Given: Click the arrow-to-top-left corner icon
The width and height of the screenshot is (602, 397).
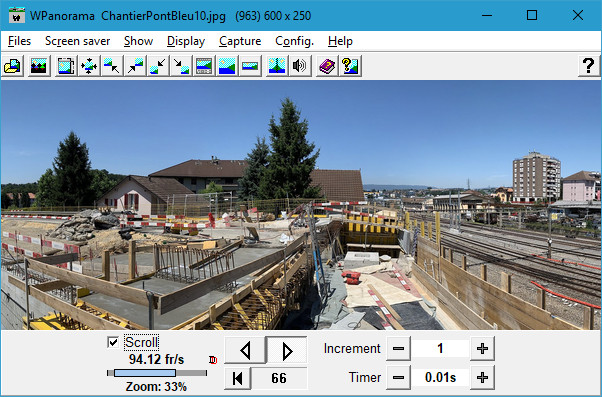Looking at the screenshot, I should pos(112,66).
